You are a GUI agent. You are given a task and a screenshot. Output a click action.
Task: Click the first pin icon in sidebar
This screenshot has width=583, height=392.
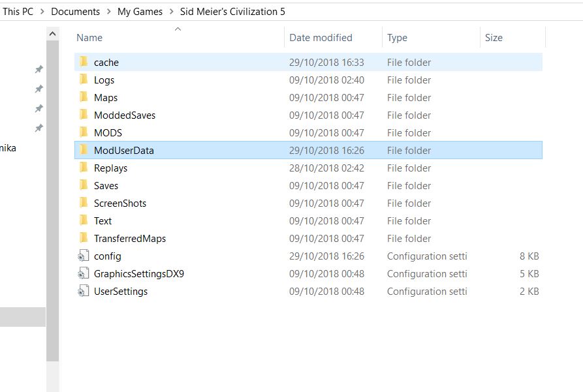coord(39,69)
